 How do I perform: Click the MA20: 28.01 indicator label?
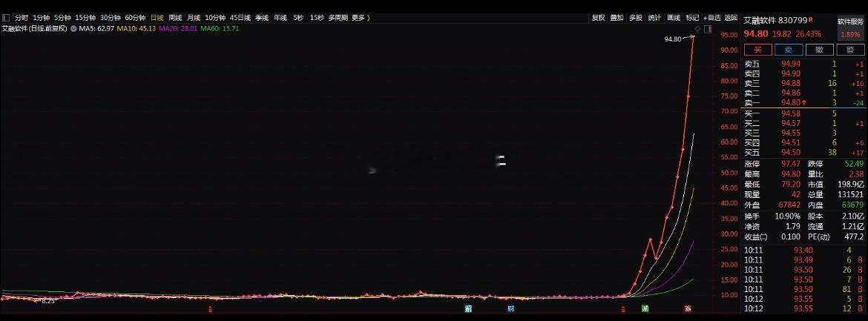click(x=178, y=28)
